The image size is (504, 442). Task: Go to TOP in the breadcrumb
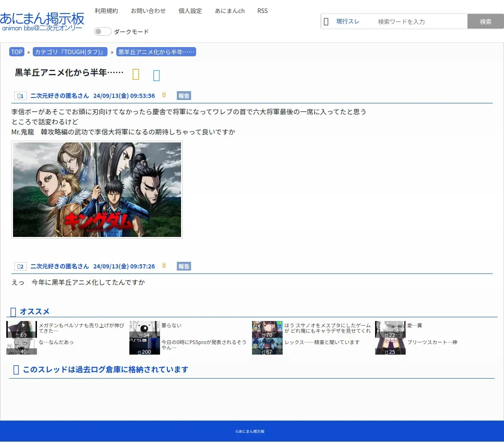point(17,52)
